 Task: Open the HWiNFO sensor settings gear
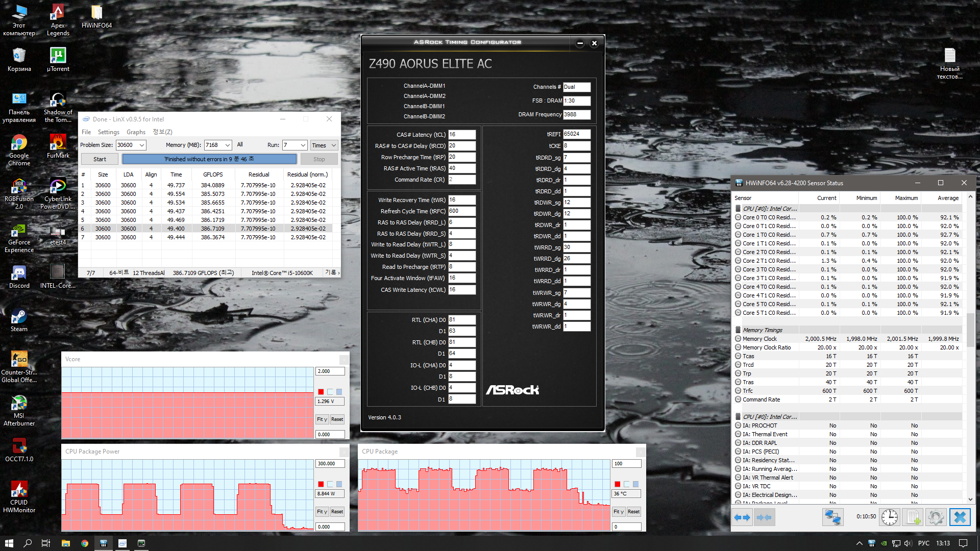(936, 517)
